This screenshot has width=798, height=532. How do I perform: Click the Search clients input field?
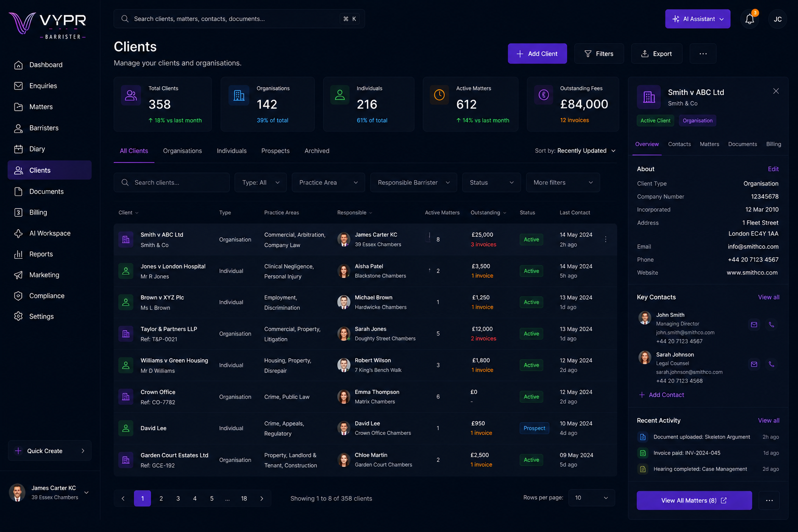point(171,182)
